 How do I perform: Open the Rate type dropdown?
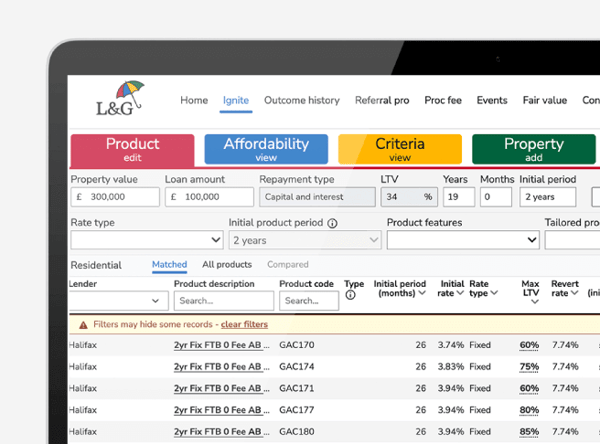[x=146, y=241]
